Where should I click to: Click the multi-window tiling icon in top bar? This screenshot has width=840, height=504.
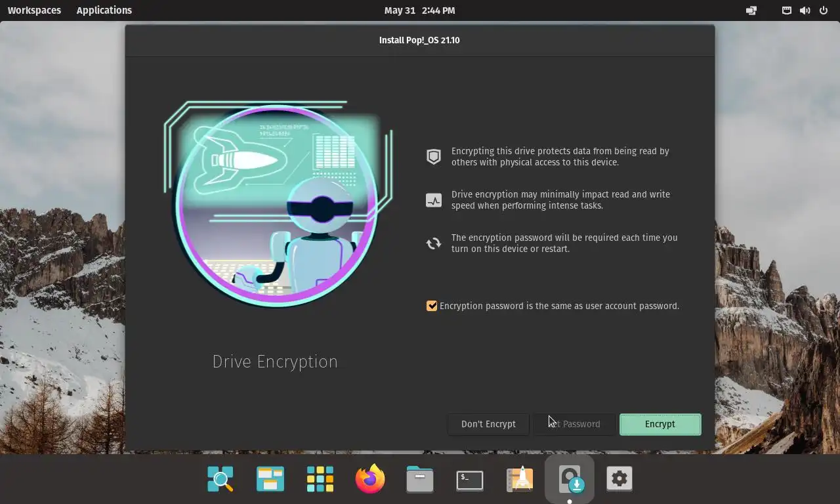pos(751,10)
